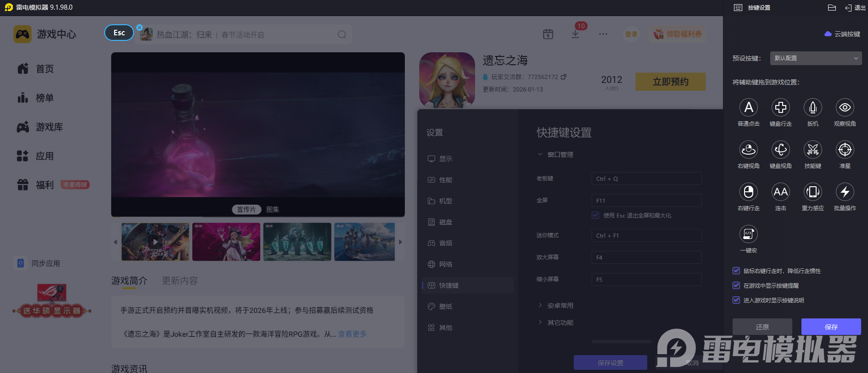Select the 重力感应 gravity sensor icon
This screenshot has height=373, width=868.
(812, 192)
